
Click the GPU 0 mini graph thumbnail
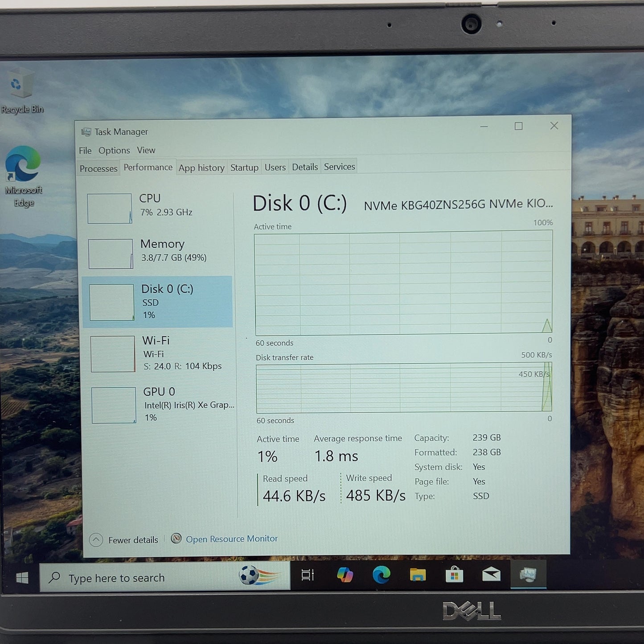[114, 405]
